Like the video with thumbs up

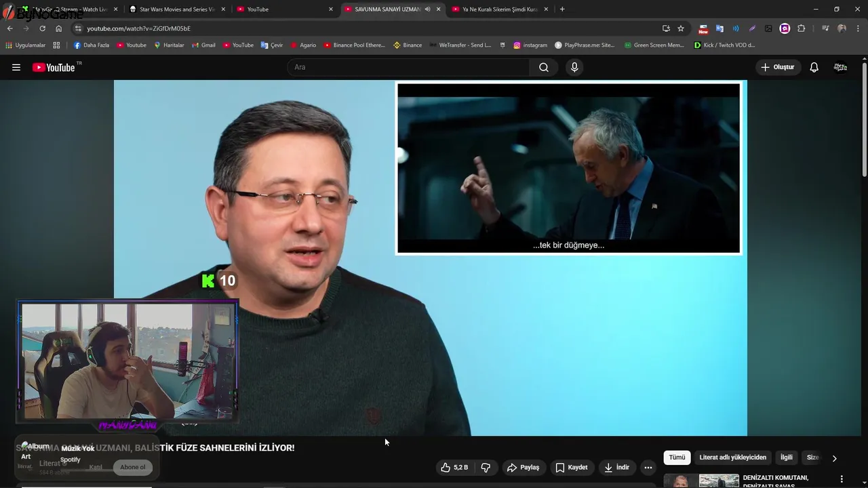coord(454,468)
